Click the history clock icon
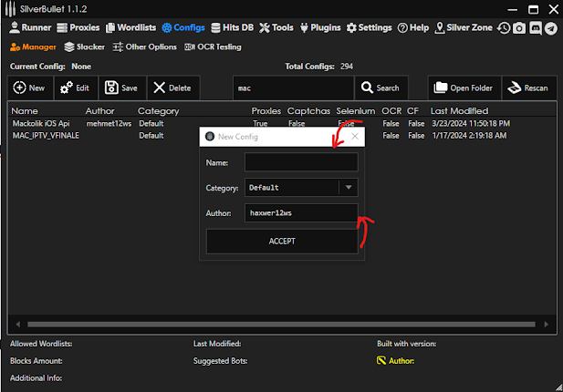This screenshot has width=563, height=392. (x=504, y=28)
